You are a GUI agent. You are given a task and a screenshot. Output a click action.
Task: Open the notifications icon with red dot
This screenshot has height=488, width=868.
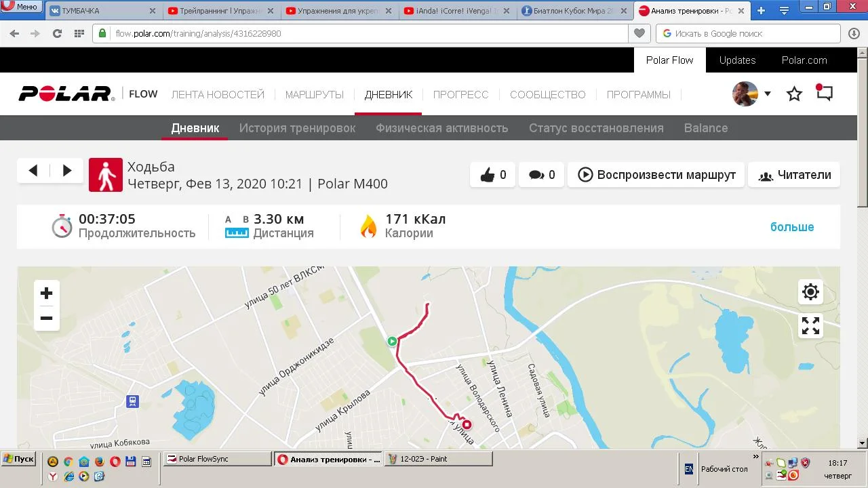[824, 93]
